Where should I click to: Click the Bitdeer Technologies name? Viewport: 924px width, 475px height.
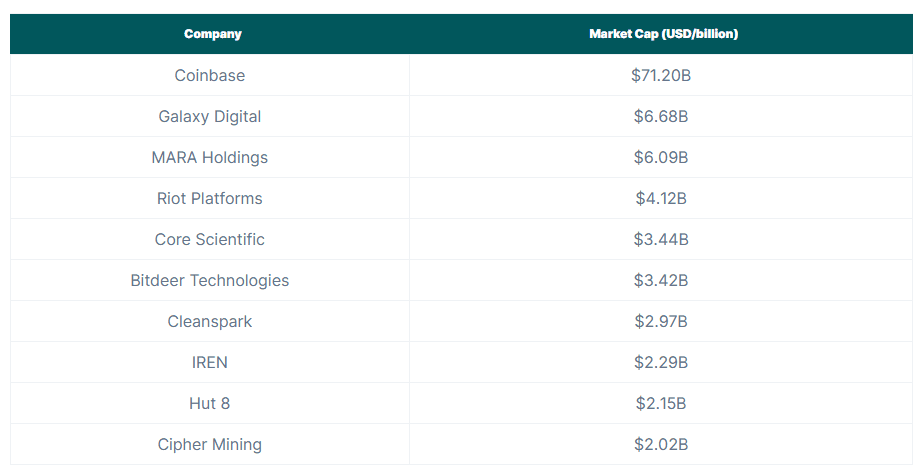pos(210,281)
